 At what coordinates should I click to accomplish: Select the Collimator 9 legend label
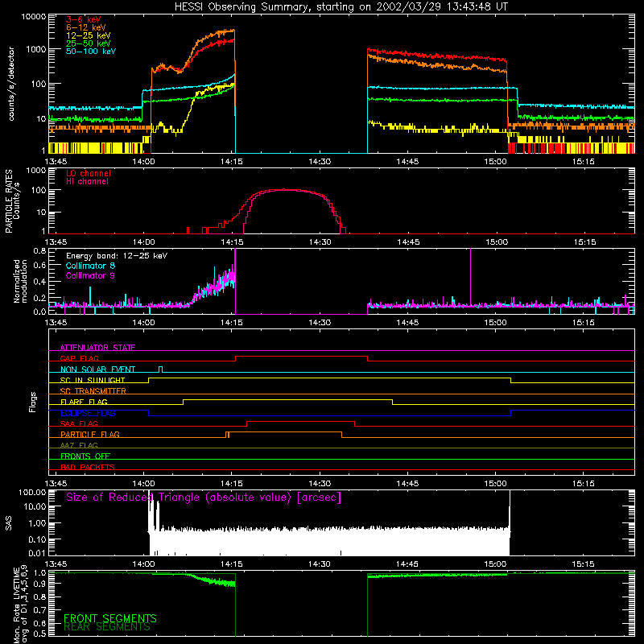(x=91, y=275)
